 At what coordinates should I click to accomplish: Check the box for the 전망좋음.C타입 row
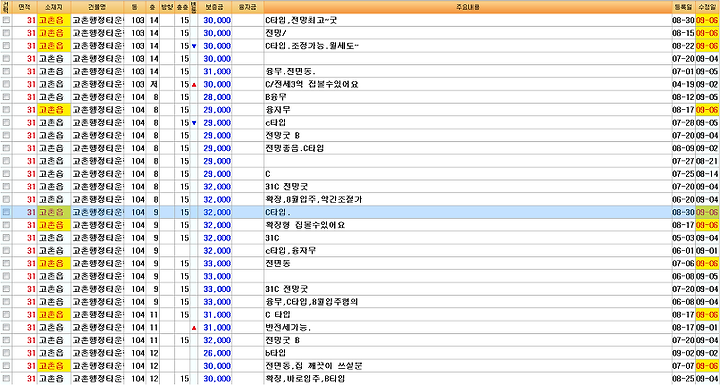(x=6, y=148)
